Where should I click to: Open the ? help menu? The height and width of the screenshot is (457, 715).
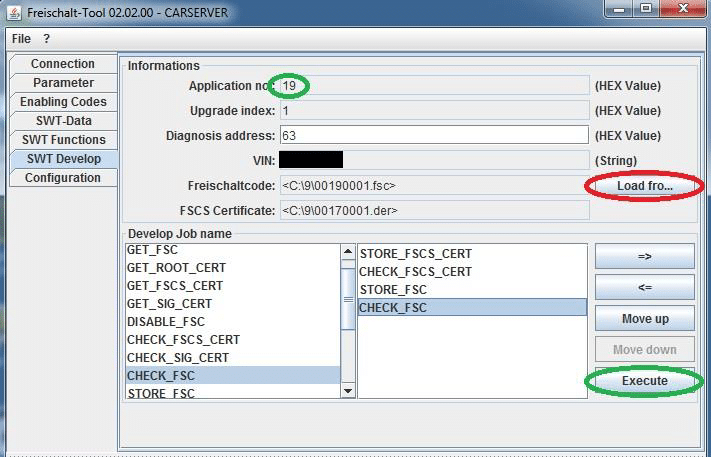click(x=46, y=39)
